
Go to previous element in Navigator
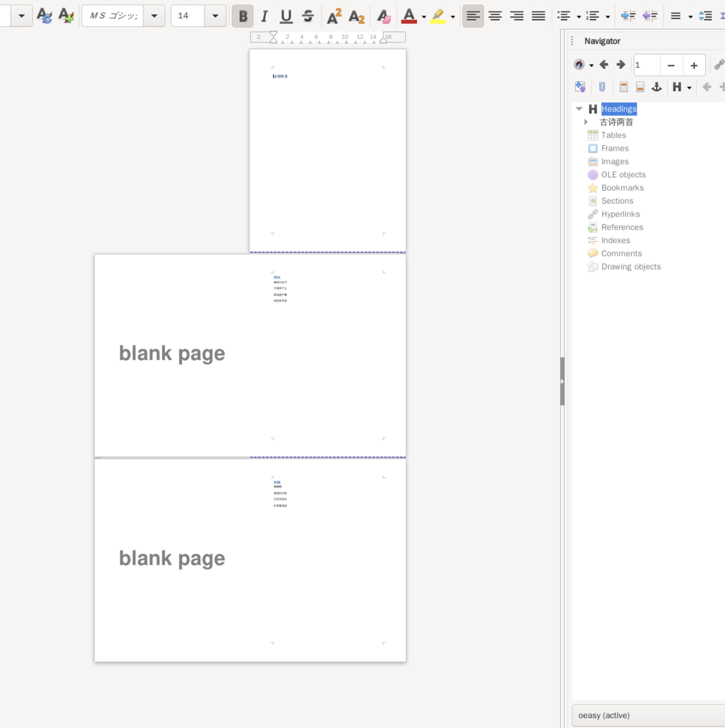[x=604, y=65]
